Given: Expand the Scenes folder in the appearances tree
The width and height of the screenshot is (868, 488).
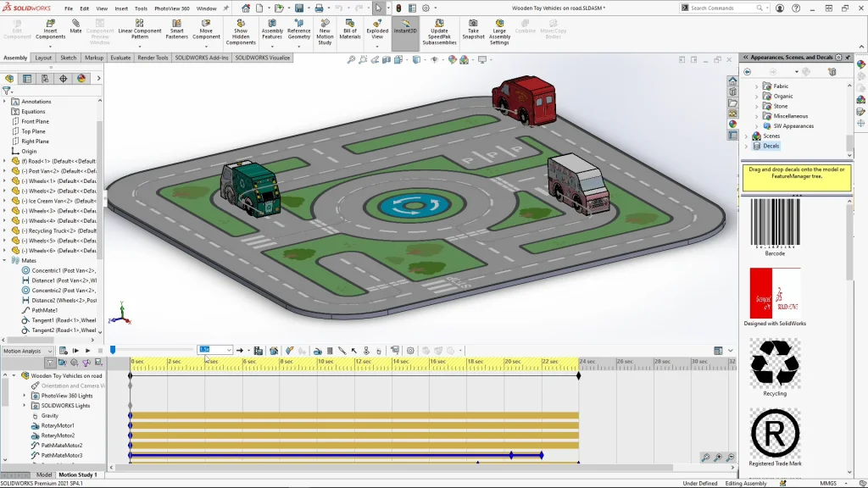Looking at the screenshot, I should pos(747,136).
